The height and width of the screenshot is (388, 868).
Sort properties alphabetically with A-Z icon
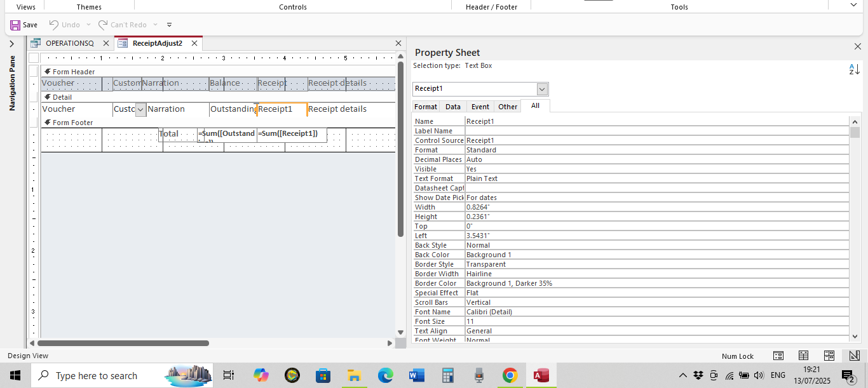coord(854,69)
